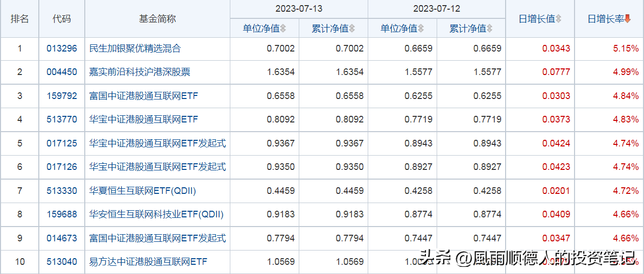This screenshot has width=644, height=274.
Task: Sort 2023-07-12 单位净值 column arrows
Action: 420,29
